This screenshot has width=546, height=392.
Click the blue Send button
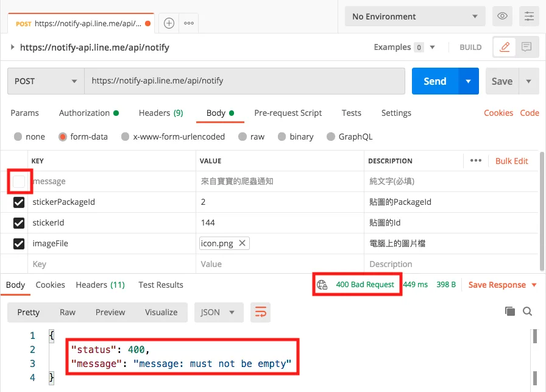tap(435, 81)
